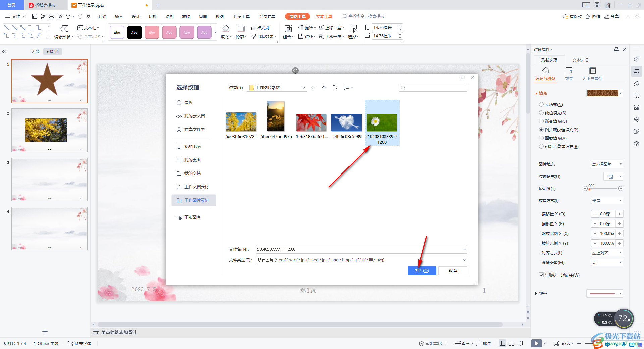This screenshot has height=349, width=644.
Task: Create new folder in dialog
Action: tap(335, 88)
